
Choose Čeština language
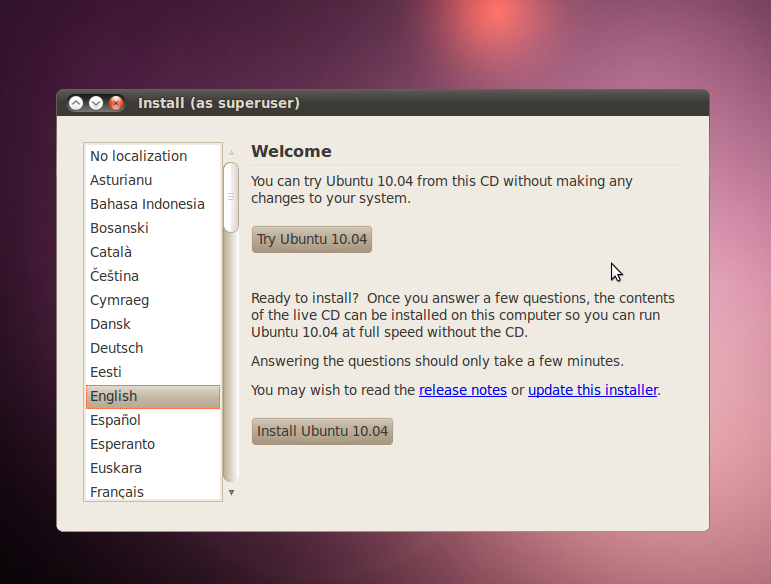click(x=153, y=276)
